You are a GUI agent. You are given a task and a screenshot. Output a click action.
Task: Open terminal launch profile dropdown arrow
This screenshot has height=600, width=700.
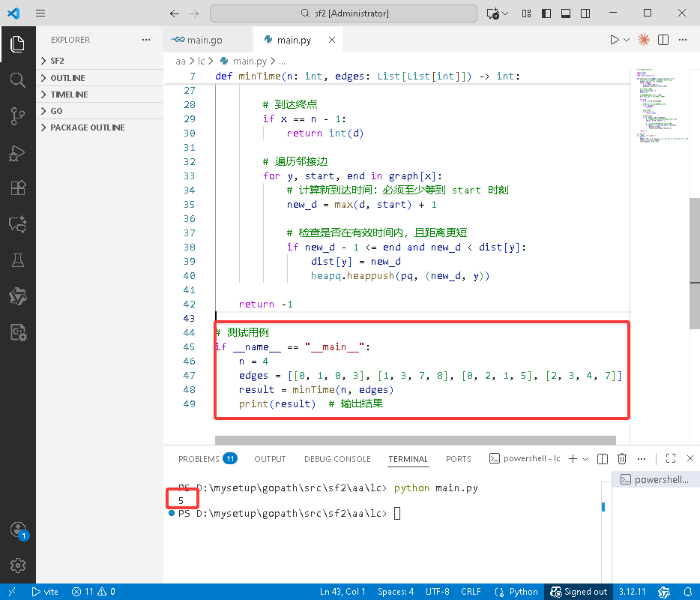point(585,459)
